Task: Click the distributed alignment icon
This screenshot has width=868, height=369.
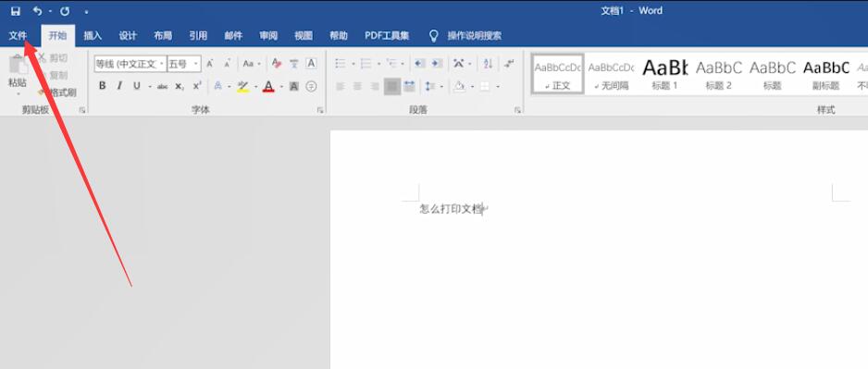Action: pyautogui.click(x=410, y=86)
